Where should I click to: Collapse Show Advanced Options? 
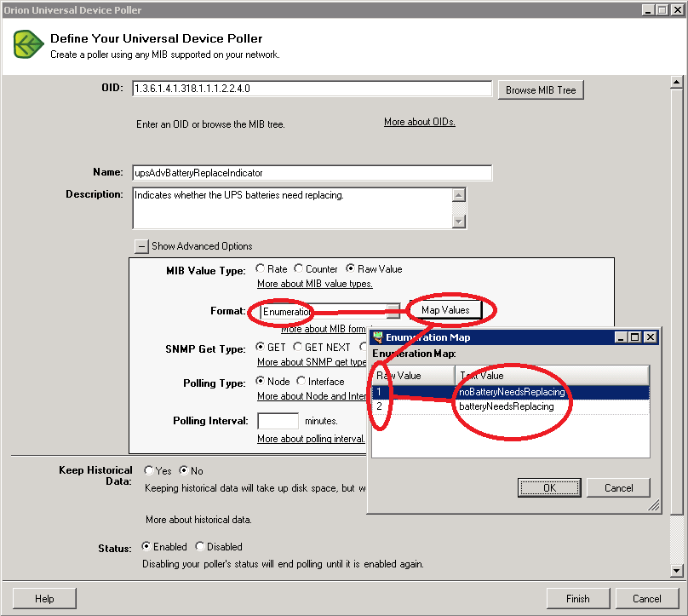point(141,246)
